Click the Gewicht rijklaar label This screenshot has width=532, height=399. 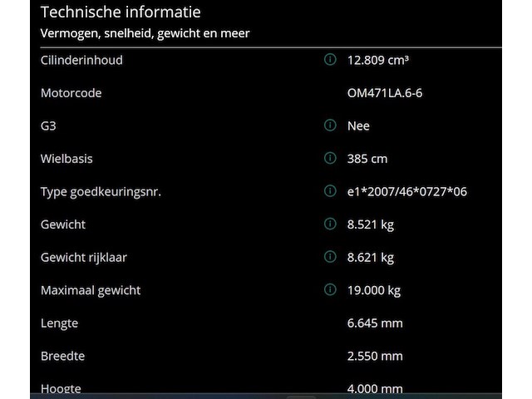(84, 258)
